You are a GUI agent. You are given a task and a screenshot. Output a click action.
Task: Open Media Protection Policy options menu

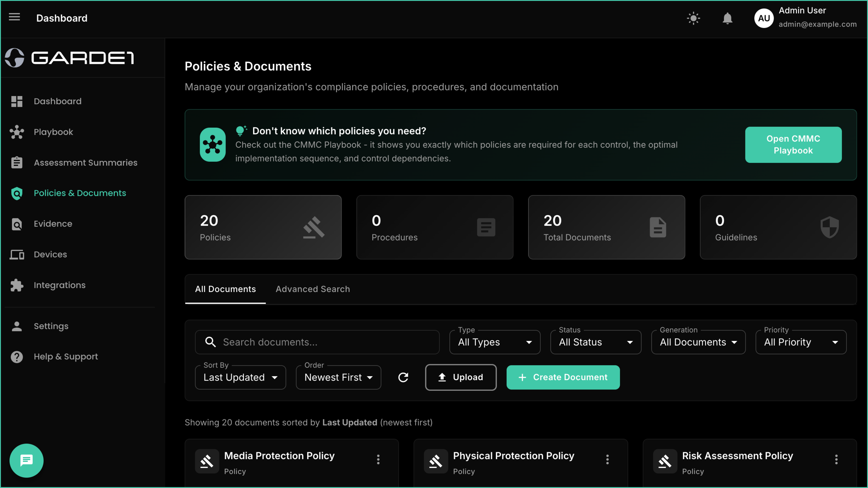(378, 459)
